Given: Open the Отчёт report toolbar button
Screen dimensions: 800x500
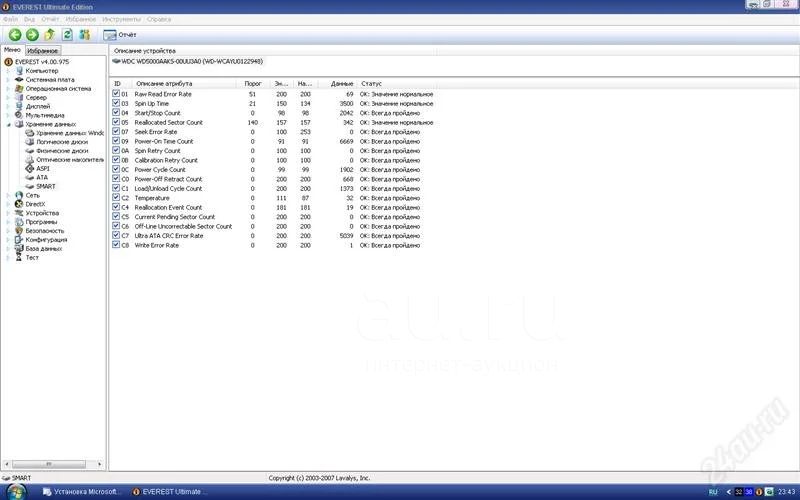Looking at the screenshot, I should pyautogui.click(x=120, y=35).
